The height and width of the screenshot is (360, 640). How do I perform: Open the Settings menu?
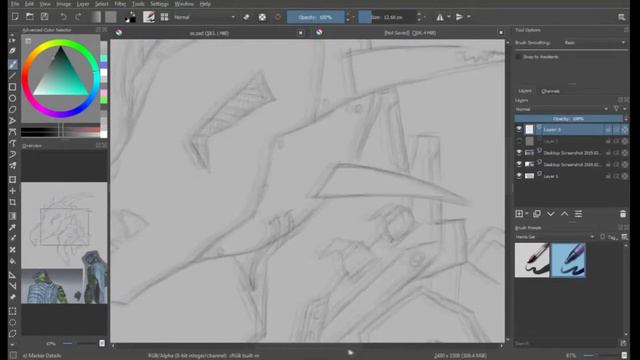coord(159,4)
